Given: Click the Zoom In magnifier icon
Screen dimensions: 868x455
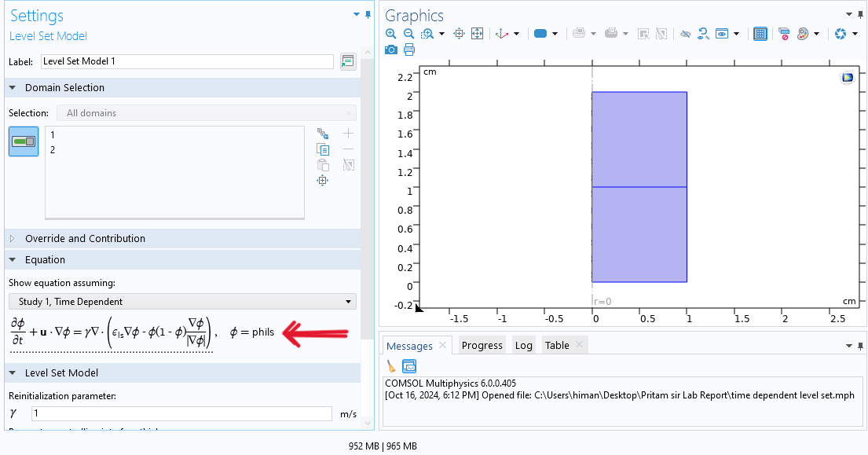Looking at the screenshot, I should point(391,34).
